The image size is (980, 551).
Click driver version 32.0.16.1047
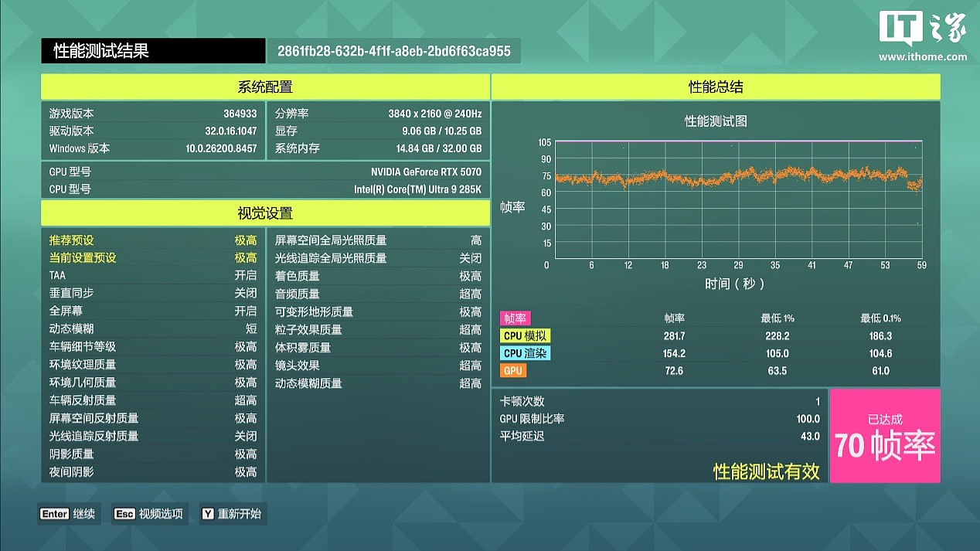(231, 131)
